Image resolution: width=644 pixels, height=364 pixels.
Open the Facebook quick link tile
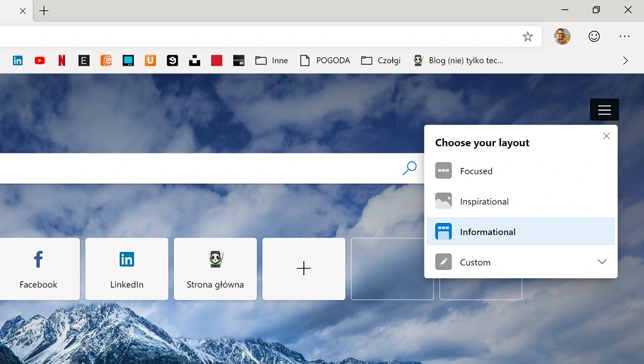click(39, 269)
